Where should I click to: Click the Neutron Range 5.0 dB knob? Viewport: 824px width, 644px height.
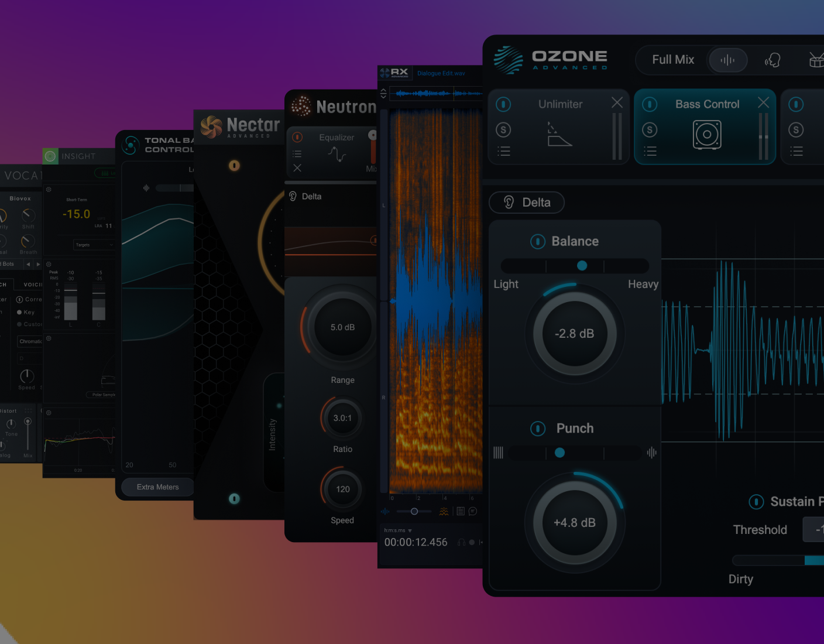coord(342,327)
